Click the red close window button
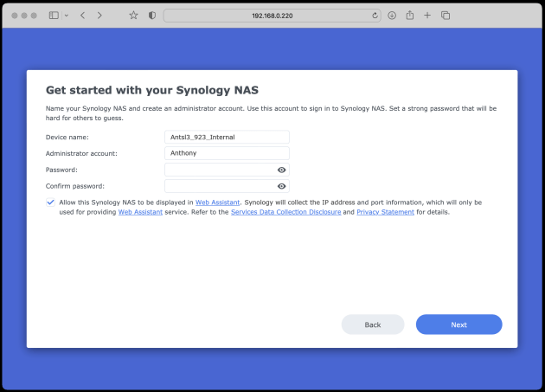The image size is (545, 392). pos(15,16)
